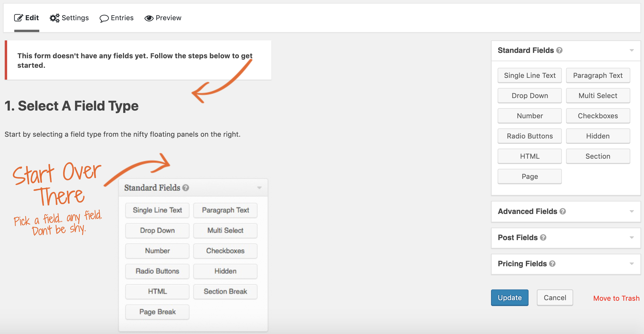Expand the Post Fields panel
The width and height of the screenshot is (644, 334).
[632, 238]
